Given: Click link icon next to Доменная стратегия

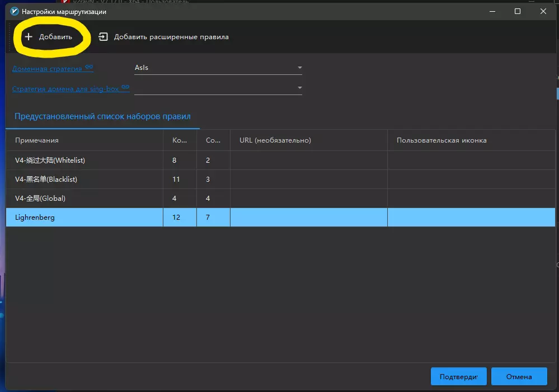Looking at the screenshot, I should coord(90,68).
